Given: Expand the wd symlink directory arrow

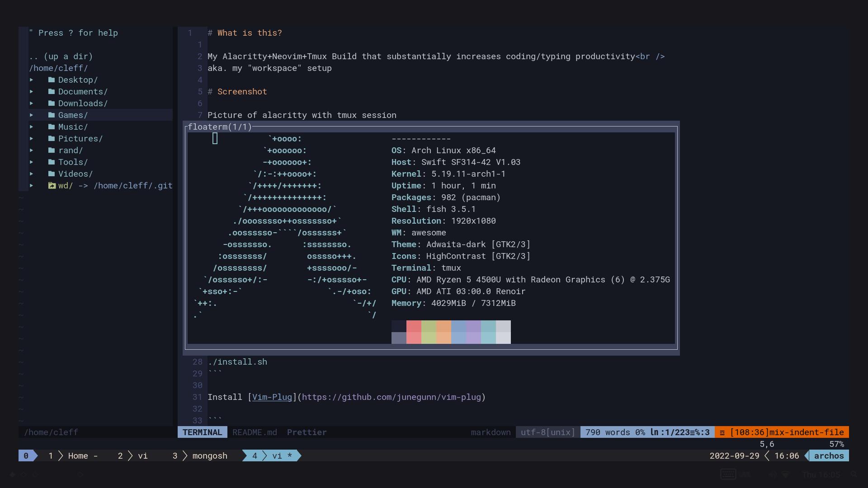Looking at the screenshot, I should click(x=32, y=186).
